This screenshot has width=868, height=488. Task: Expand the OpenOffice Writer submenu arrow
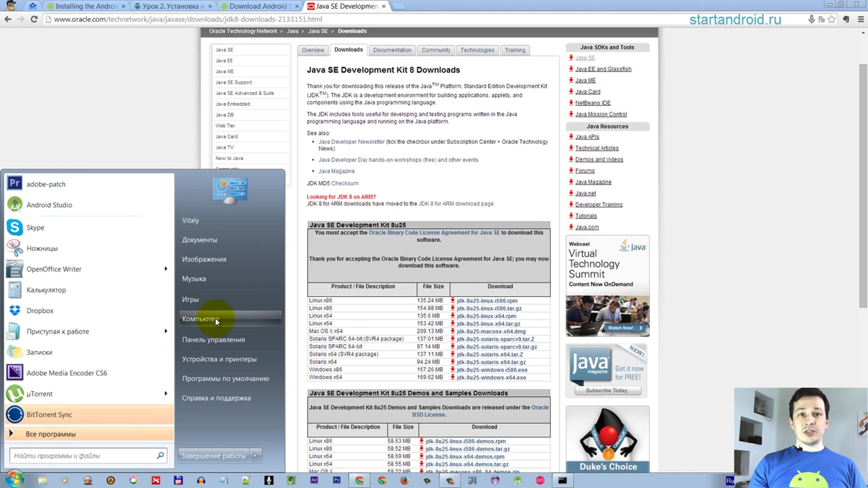166,269
